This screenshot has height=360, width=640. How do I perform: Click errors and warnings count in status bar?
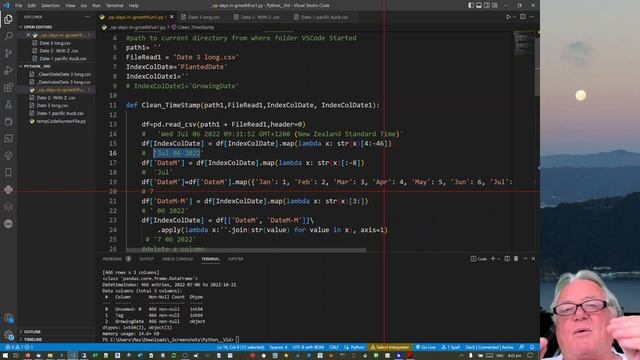(x=19, y=347)
